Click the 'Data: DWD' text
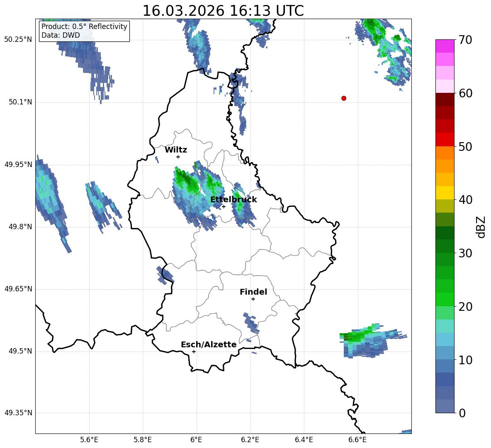The height and width of the screenshot is (448, 491). coord(61,35)
